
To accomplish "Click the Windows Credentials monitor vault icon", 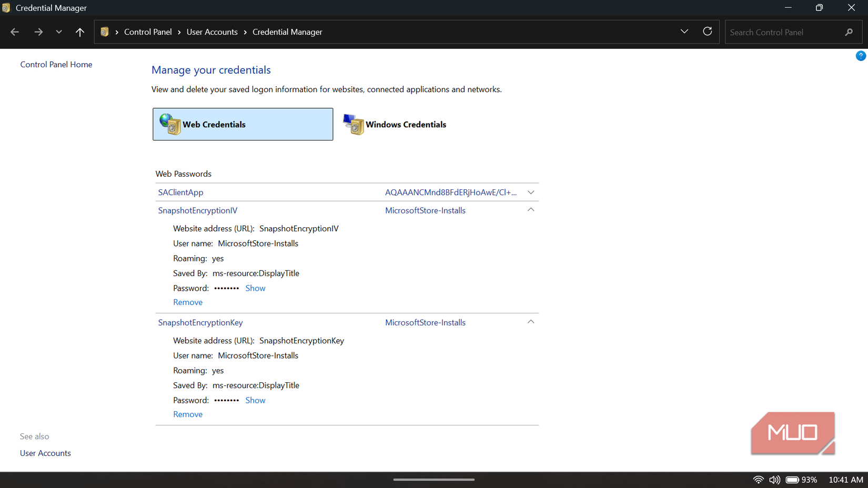I will click(x=354, y=124).
